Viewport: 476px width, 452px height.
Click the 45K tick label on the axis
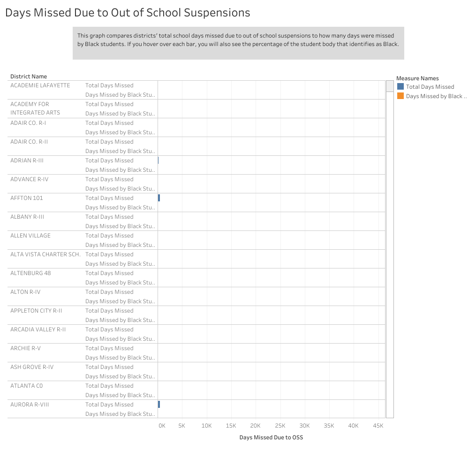[378, 426]
